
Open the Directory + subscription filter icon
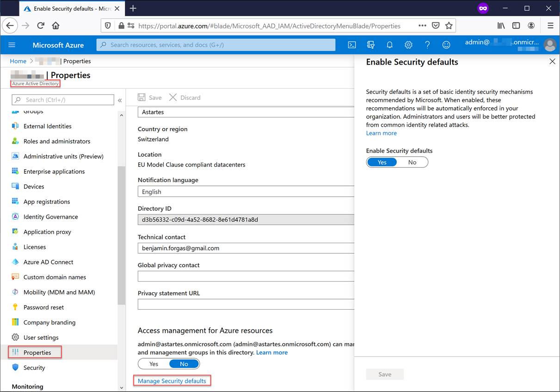371,45
